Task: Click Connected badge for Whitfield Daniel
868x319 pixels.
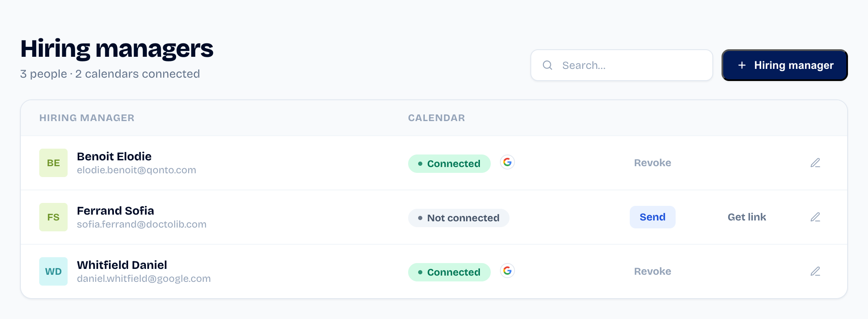Action: pyautogui.click(x=449, y=272)
